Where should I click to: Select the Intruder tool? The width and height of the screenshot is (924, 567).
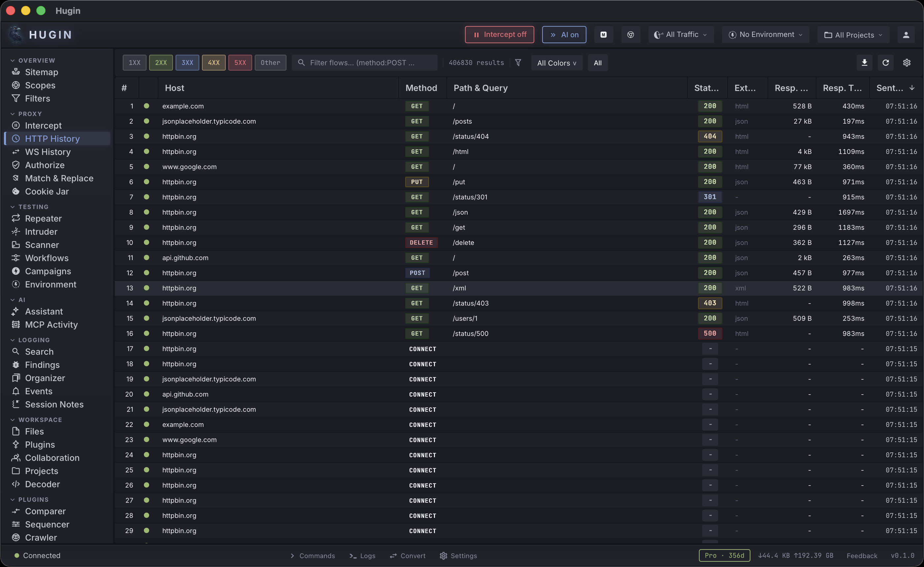click(x=41, y=231)
